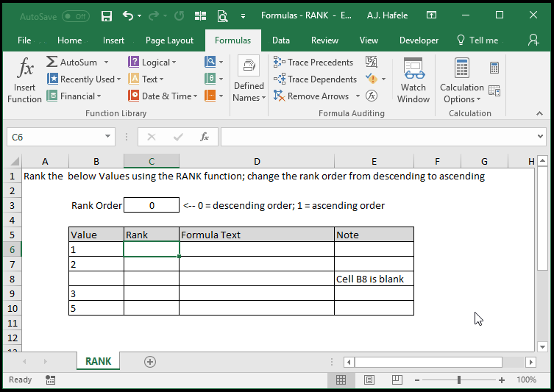The width and height of the screenshot is (554, 392).
Task: Switch to the Data tab
Action: click(281, 40)
